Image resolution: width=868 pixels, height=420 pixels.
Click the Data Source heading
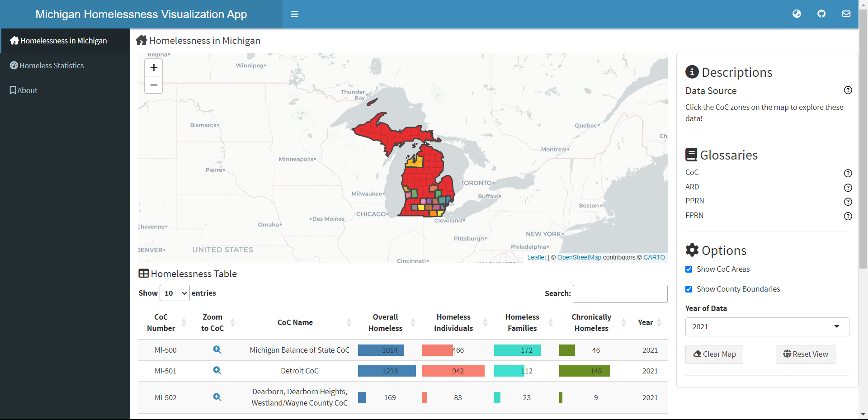point(711,90)
